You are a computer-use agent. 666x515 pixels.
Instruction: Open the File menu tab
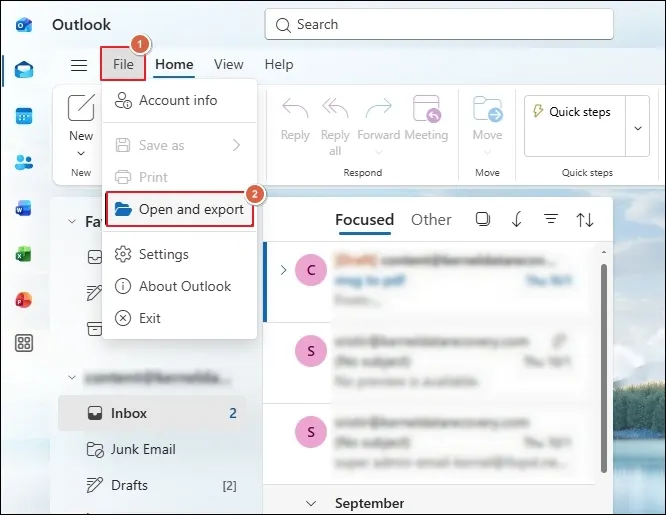coord(123,64)
